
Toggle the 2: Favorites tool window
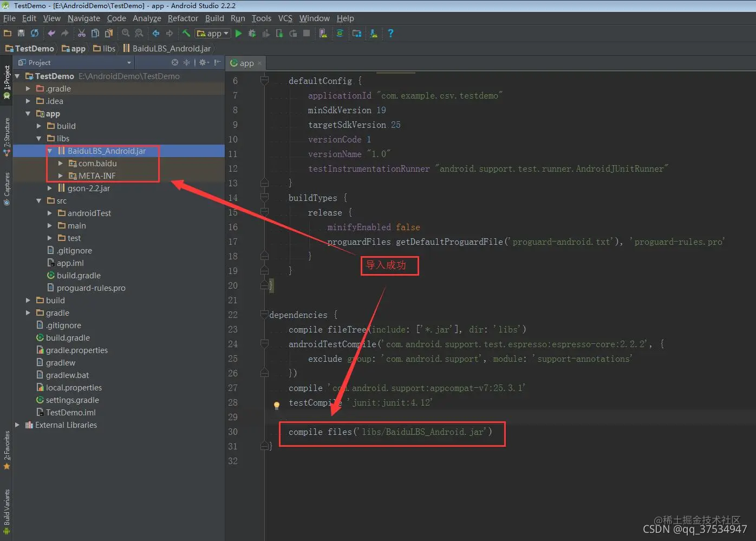(x=6, y=450)
